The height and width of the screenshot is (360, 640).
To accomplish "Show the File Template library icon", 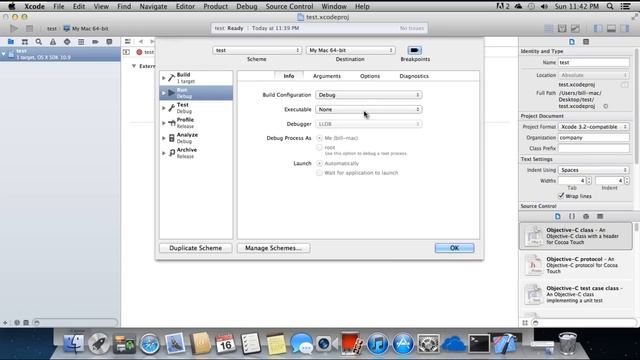I will 558,216.
